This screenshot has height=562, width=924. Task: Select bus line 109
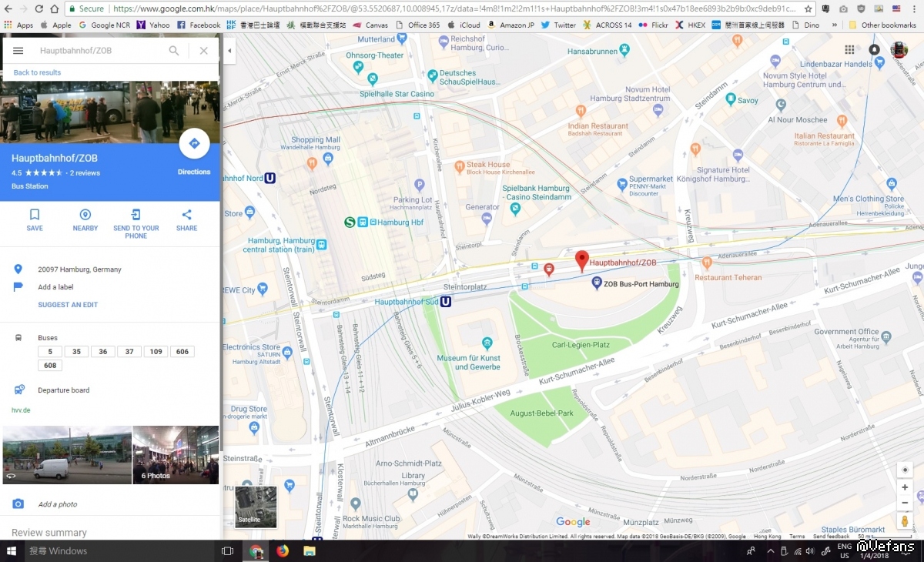[x=156, y=352]
